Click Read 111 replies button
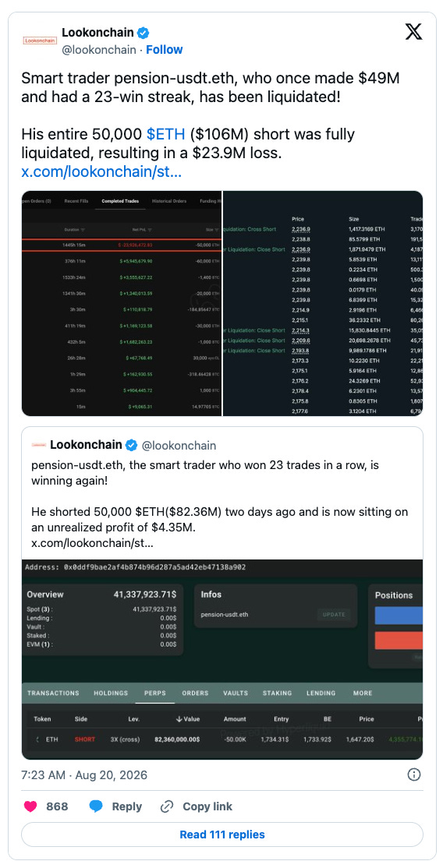This screenshot has height=868, width=443. coord(221,834)
